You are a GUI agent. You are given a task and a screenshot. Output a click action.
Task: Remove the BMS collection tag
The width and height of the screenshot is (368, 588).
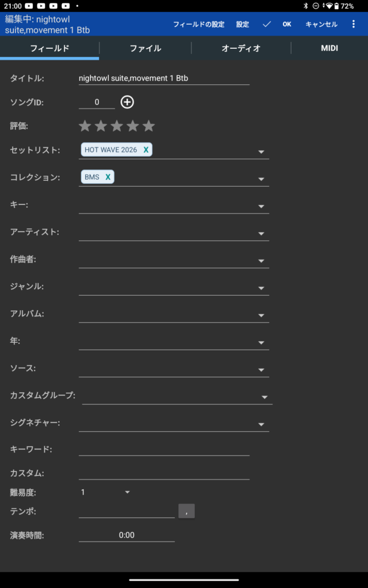pyautogui.click(x=108, y=177)
